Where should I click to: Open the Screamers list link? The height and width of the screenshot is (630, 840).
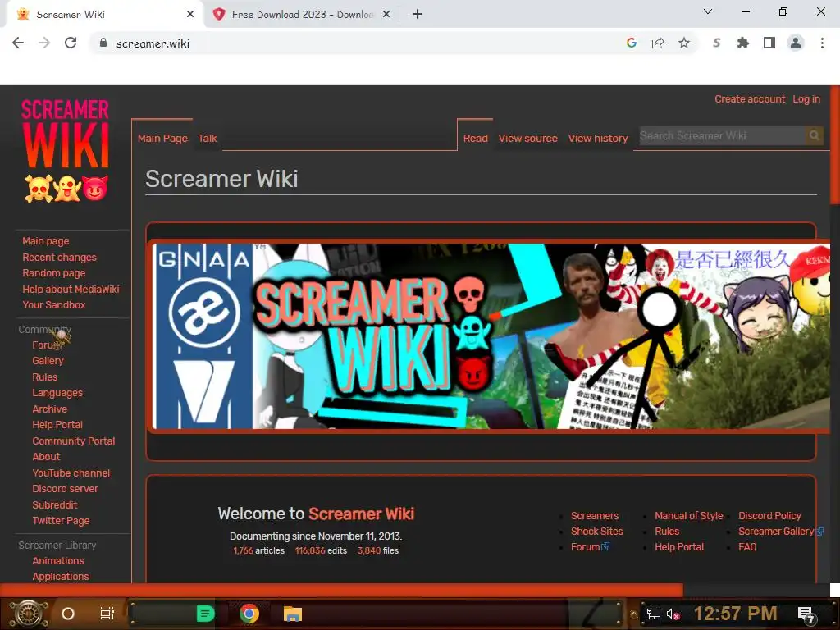point(595,516)
